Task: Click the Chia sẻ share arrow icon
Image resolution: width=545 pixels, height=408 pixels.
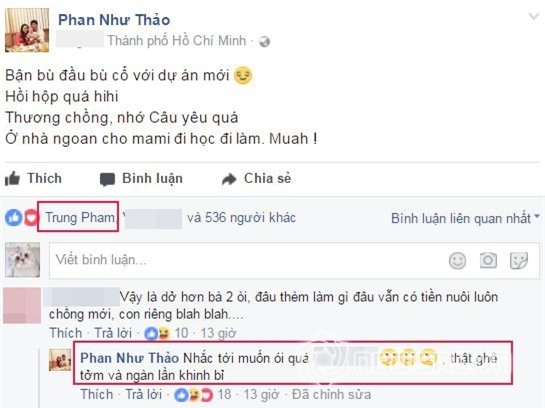Action: click(229, 179)
